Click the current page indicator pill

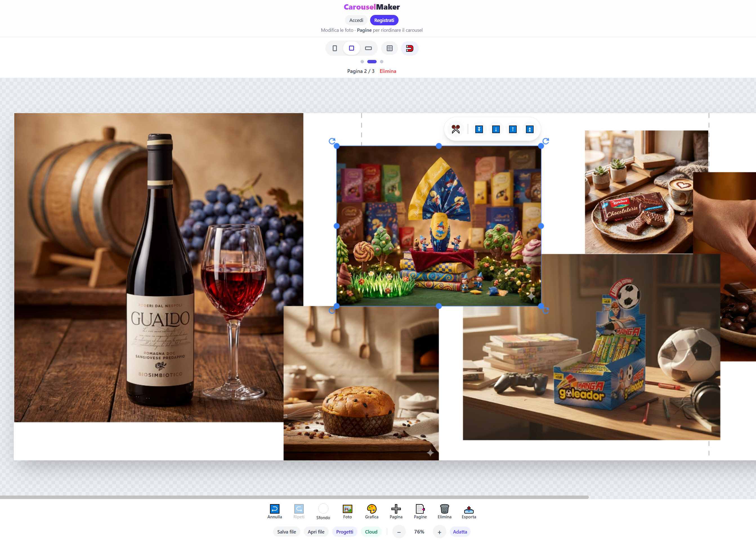click(x=372, y=62)
